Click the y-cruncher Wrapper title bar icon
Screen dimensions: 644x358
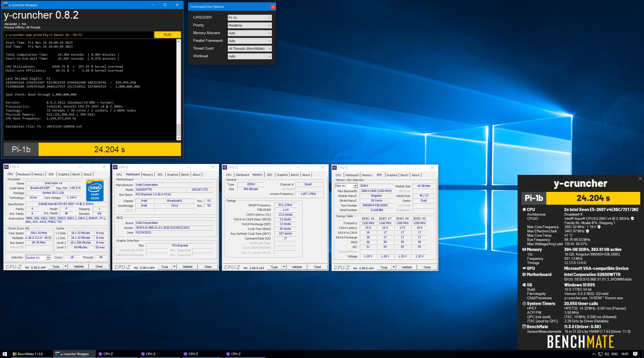click(5, 5)
